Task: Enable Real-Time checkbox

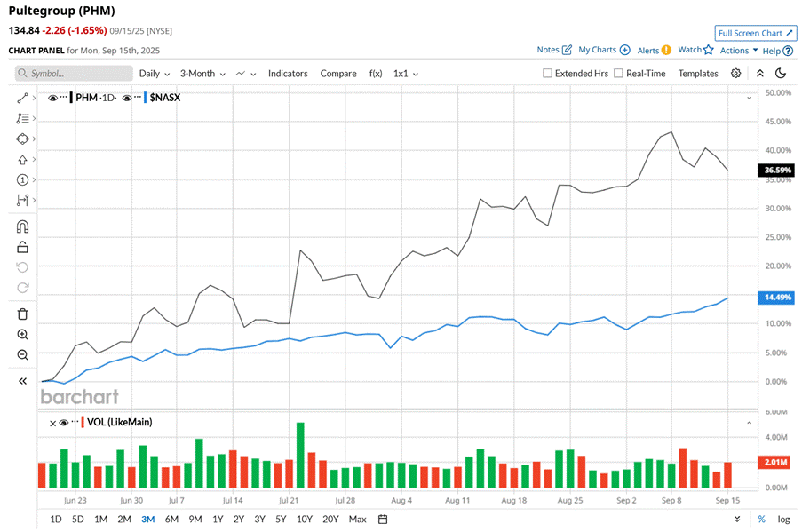Action: tap(618, 73)
